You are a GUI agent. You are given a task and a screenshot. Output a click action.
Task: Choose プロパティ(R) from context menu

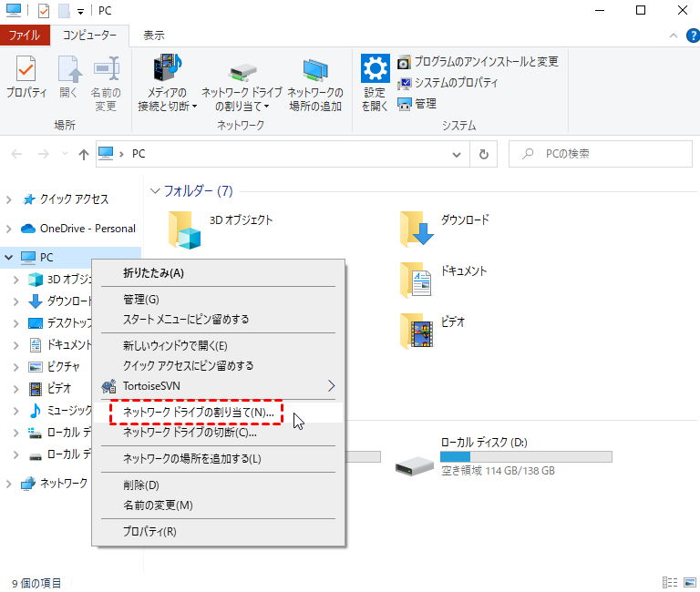point(219,531)
